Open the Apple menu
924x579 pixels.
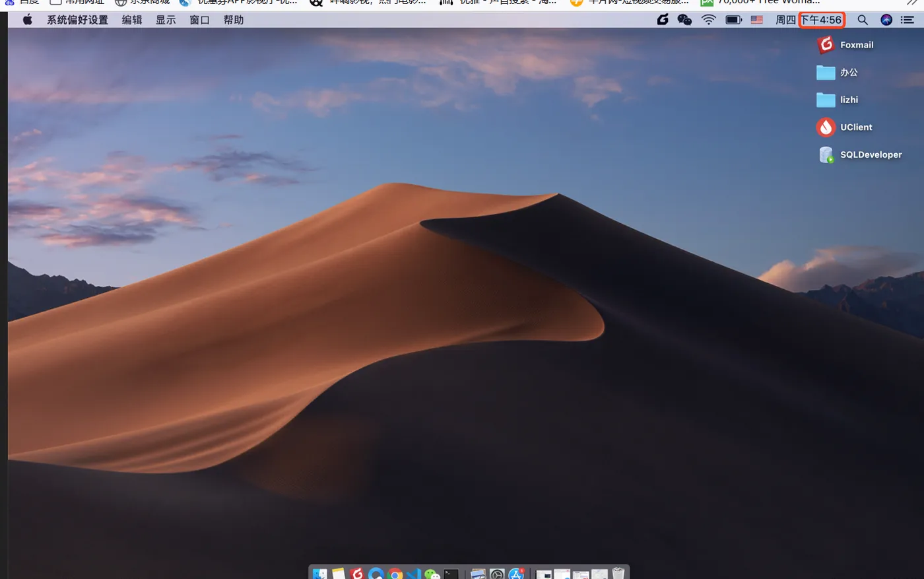coord(27,20)
